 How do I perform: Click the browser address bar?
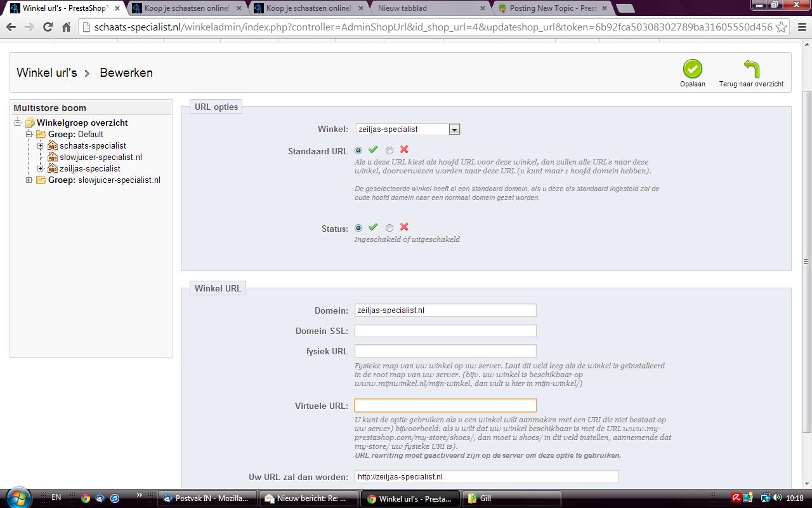click(x=433, y=27)
